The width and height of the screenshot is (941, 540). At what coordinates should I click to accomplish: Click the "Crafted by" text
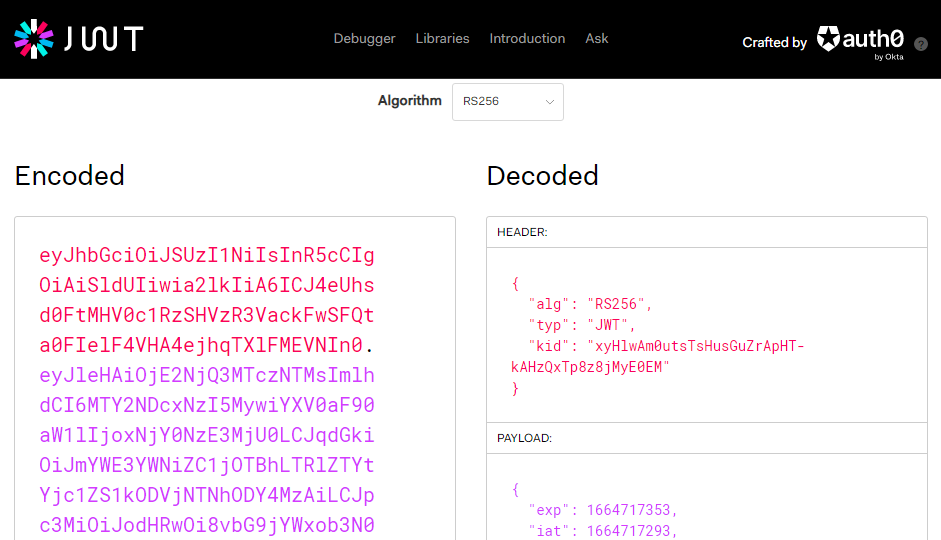[774, 42]
